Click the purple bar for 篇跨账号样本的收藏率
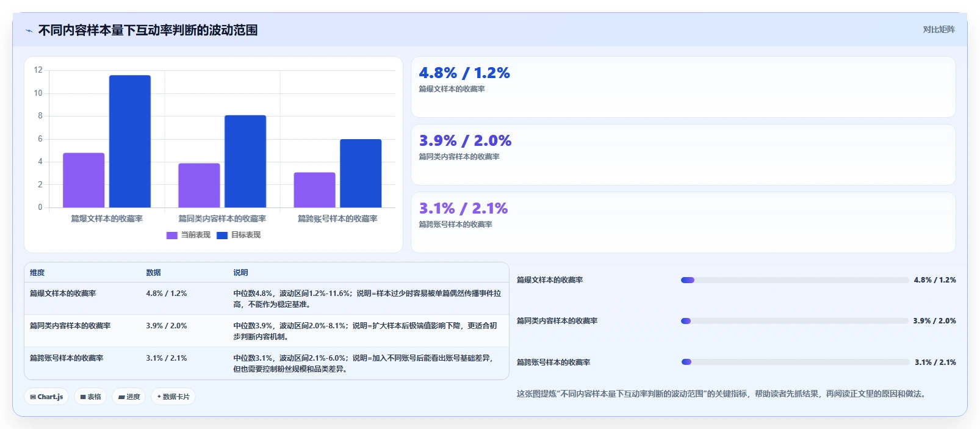Screen dimensions: 980x429 pos(314,190)
